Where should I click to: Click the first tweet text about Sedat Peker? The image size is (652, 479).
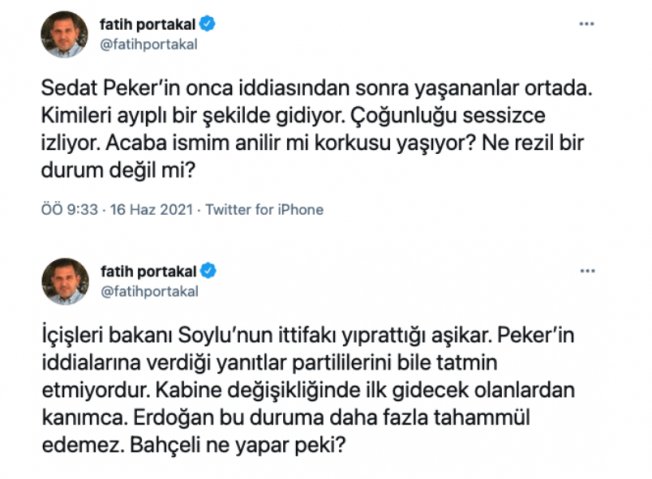click(x=316, y=129)
